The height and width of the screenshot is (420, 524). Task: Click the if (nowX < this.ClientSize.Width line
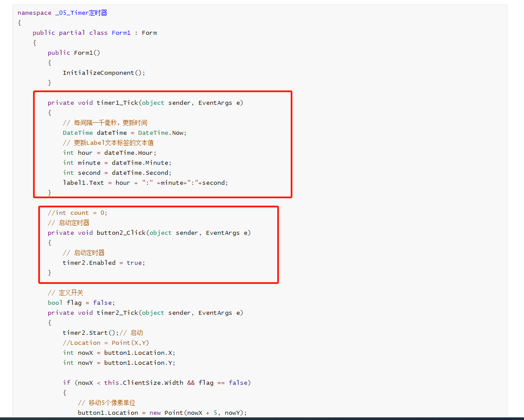coord(157,383)
